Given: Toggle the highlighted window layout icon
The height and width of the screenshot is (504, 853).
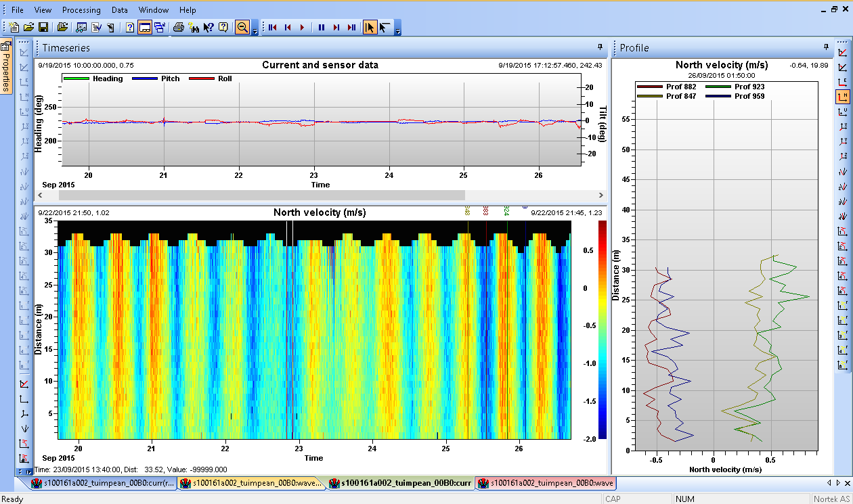Looking at the screenshot, I should (x=144, y=27).
